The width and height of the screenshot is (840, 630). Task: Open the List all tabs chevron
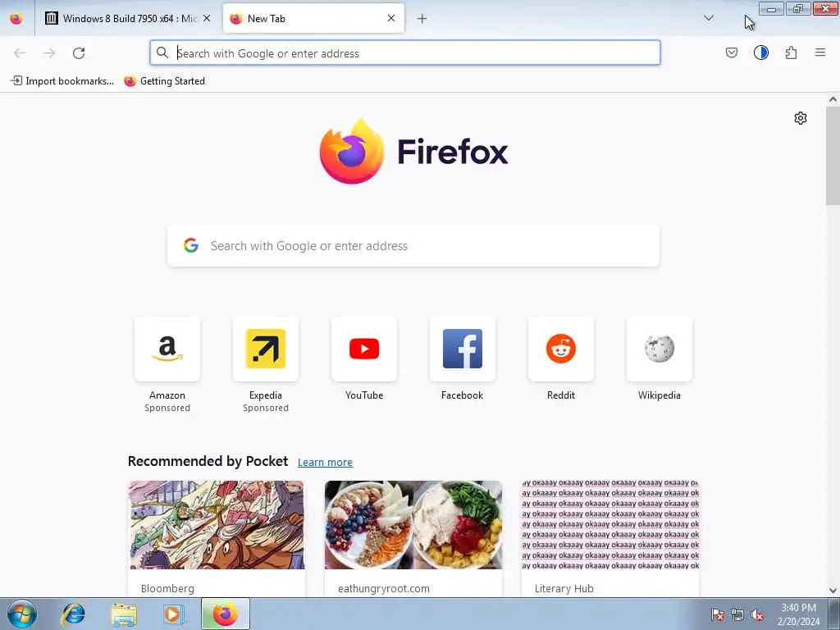coord(708,18)
